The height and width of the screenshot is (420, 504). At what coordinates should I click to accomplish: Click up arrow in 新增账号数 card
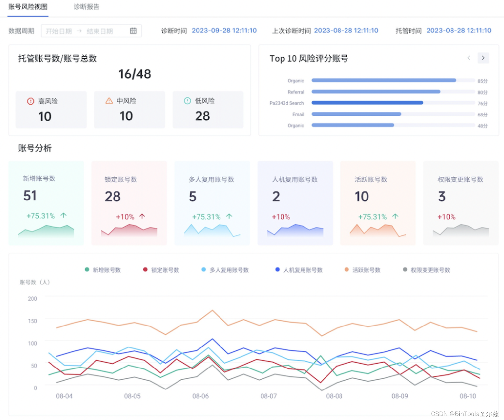click(64, 216)
